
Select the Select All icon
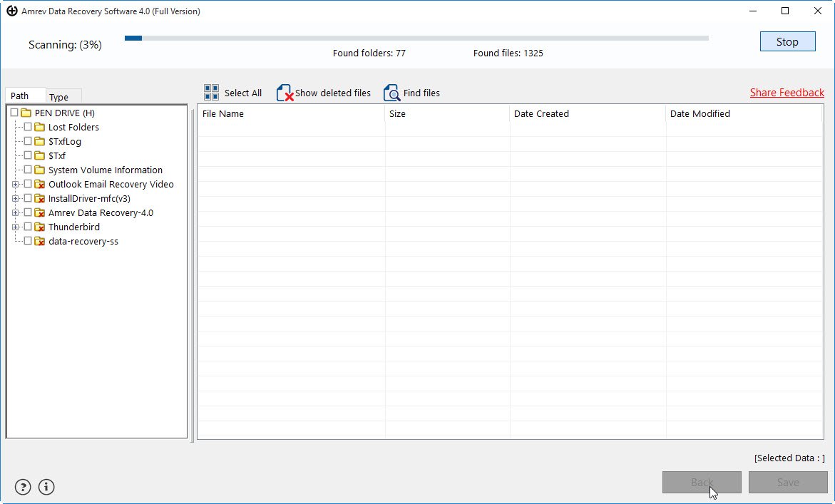click(210, 92)
